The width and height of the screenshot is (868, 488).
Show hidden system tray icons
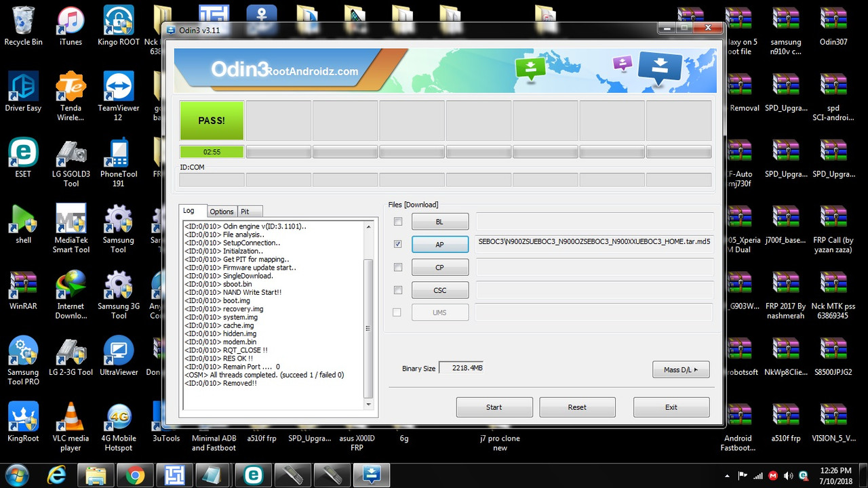point(728,475)
